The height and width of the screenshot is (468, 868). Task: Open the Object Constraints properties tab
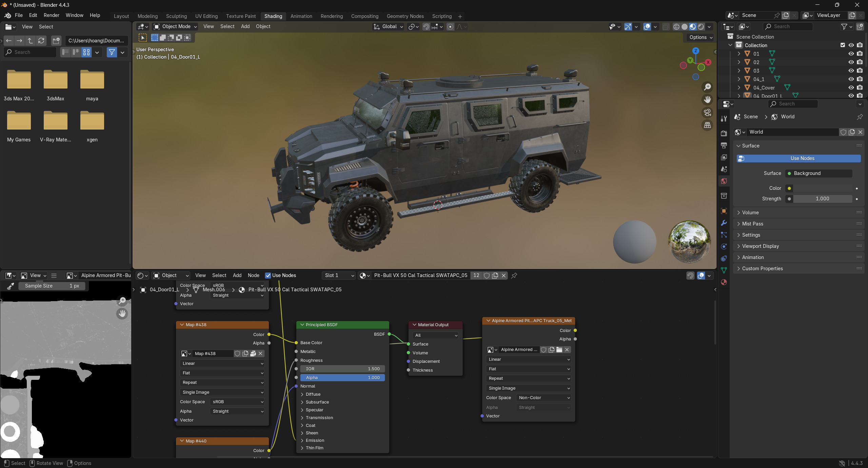click(724, 258)
